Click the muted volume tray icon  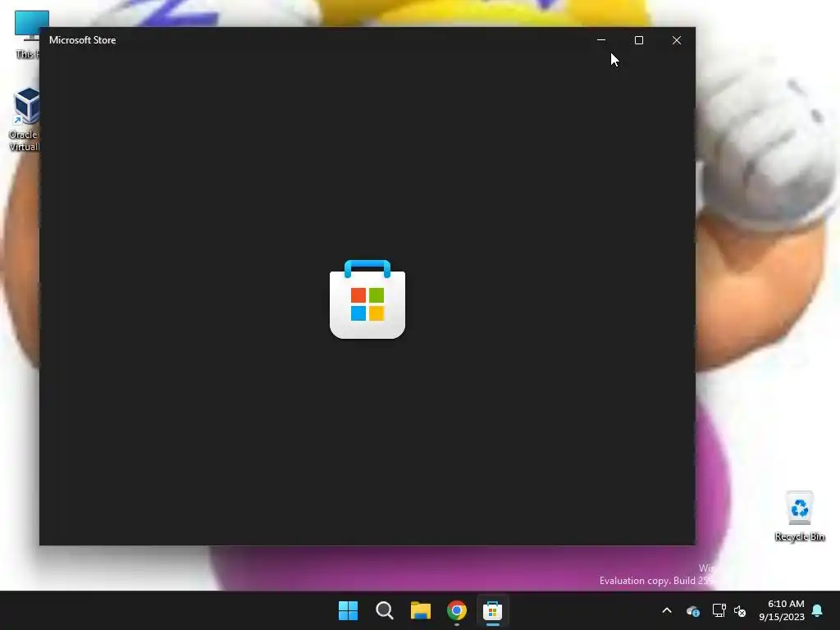pyautogui.click(x=740, y=610)
